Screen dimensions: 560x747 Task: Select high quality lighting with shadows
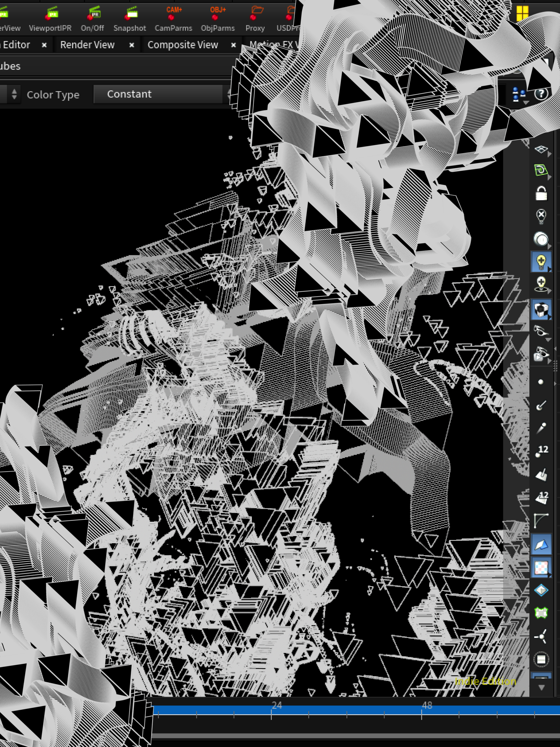[x=541, y=284]
